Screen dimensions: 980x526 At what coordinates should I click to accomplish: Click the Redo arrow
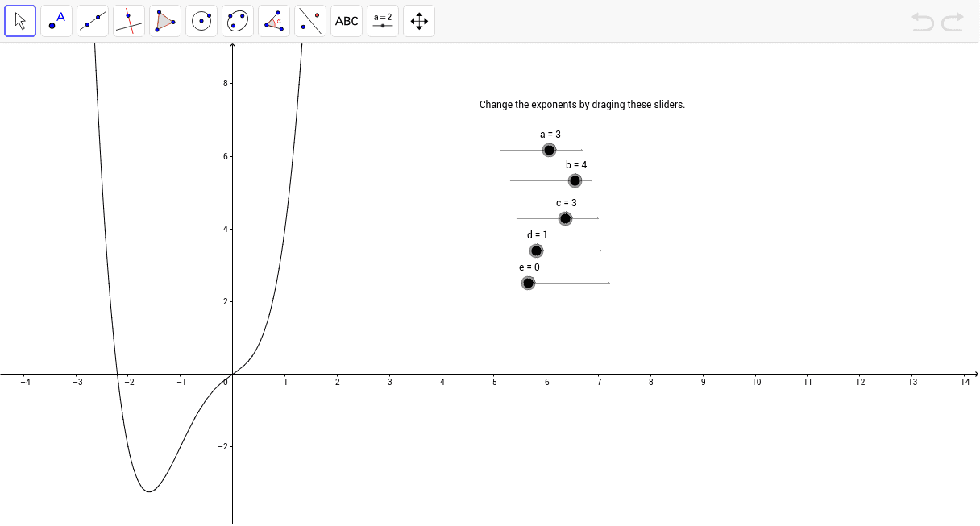(x=953, y=22)
